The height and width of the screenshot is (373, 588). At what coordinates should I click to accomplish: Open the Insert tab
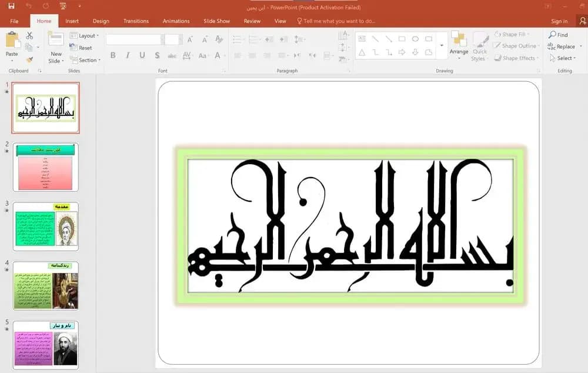72,21
